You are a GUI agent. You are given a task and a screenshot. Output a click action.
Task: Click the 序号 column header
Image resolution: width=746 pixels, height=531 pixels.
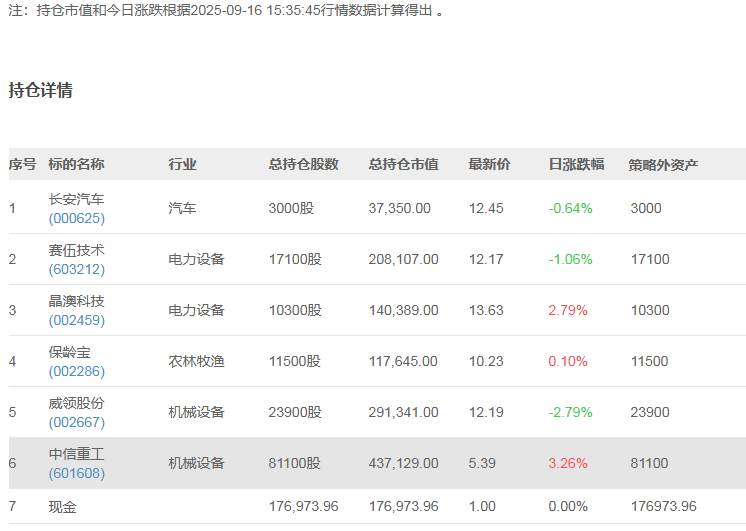pyautogui.click(x=22, y=164)
